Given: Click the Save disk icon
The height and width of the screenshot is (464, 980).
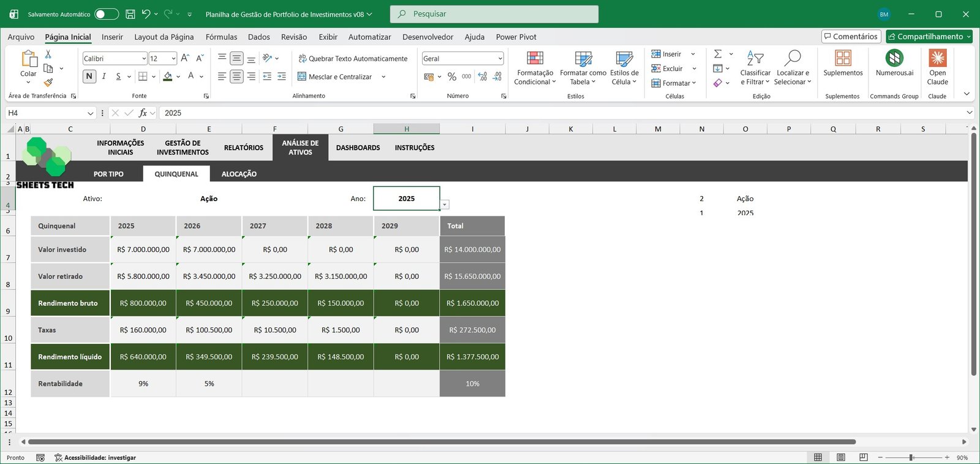Looking at the screenshot, I should pyautogui.click(x=130, y=14).
